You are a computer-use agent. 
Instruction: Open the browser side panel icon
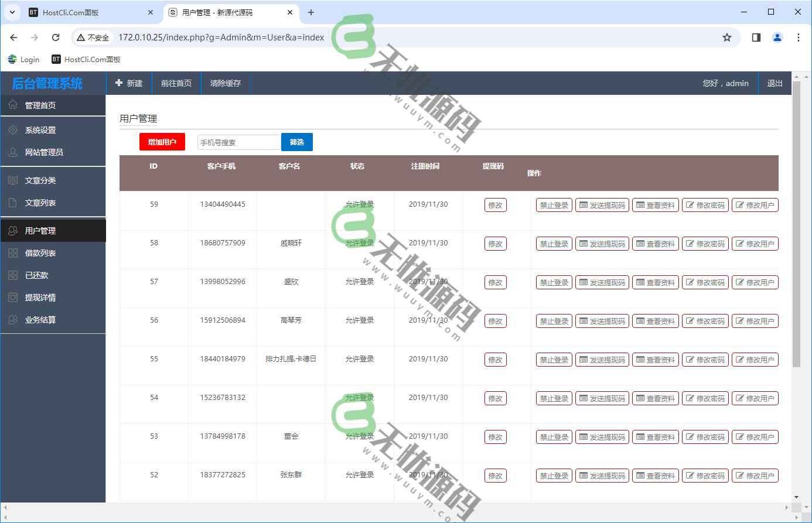coord(756,37)
